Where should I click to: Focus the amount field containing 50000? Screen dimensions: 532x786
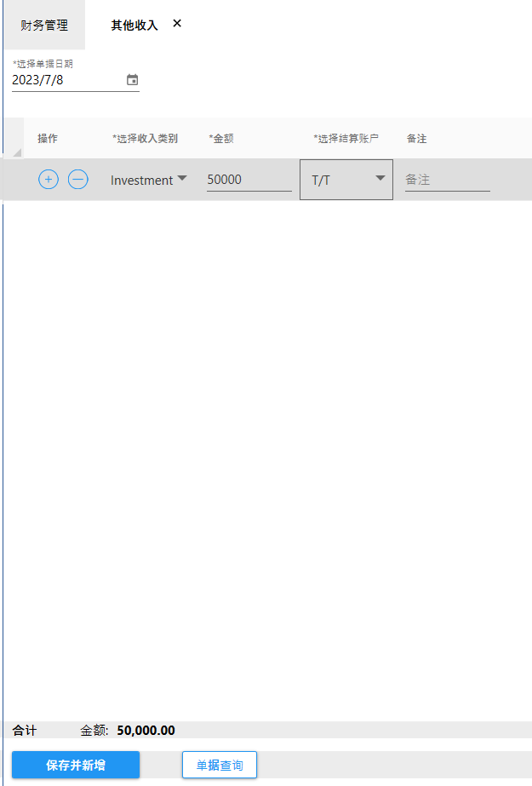(x=249, y=180)
